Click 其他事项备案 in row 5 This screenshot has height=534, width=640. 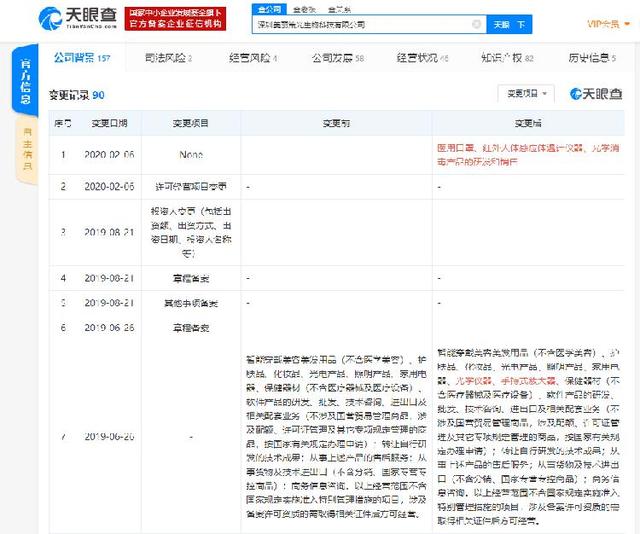point(190,303)
